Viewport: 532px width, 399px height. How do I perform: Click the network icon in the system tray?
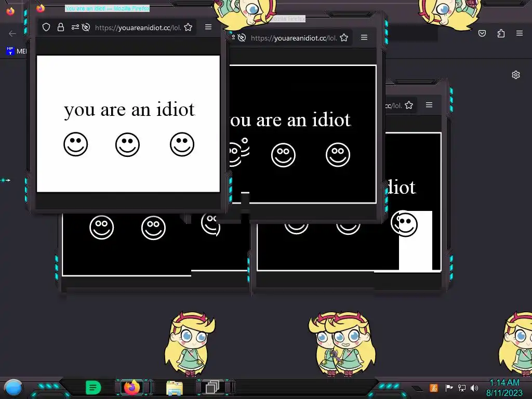[x=462, y=388]
